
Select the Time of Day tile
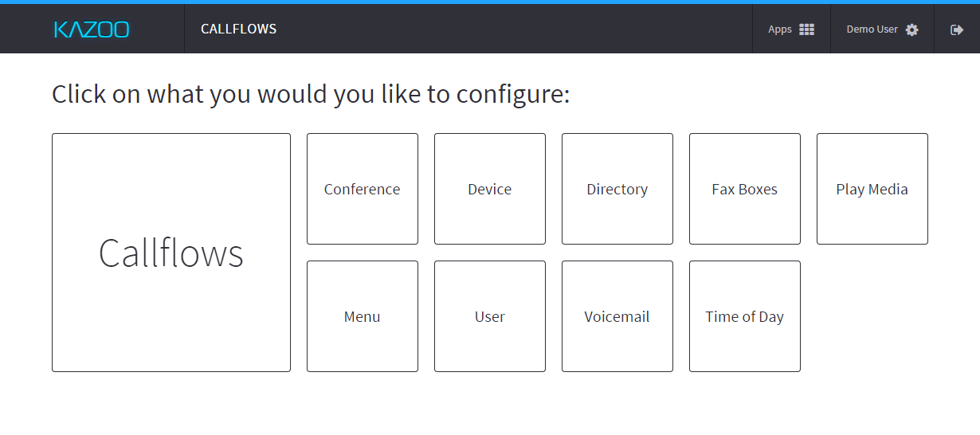[x=745, y=316]
